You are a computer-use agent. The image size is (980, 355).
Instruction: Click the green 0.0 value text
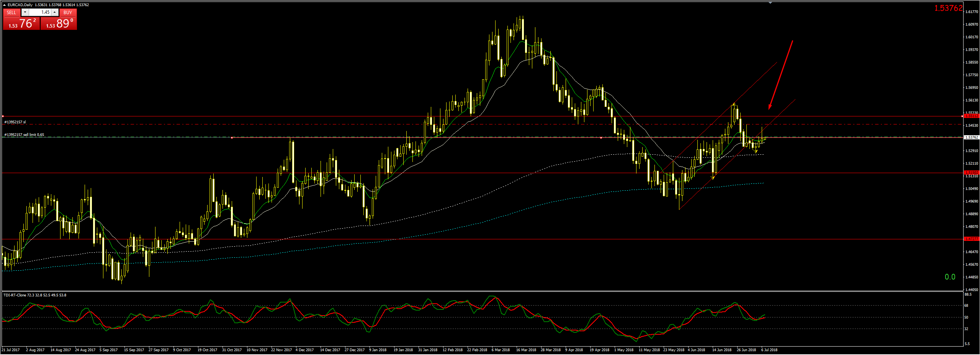click(950, 277)
